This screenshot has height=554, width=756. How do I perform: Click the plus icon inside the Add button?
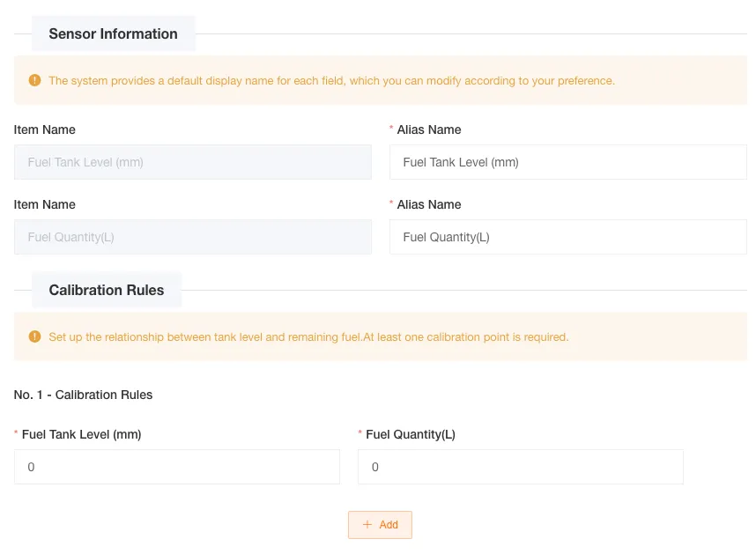tap(367, 524)
